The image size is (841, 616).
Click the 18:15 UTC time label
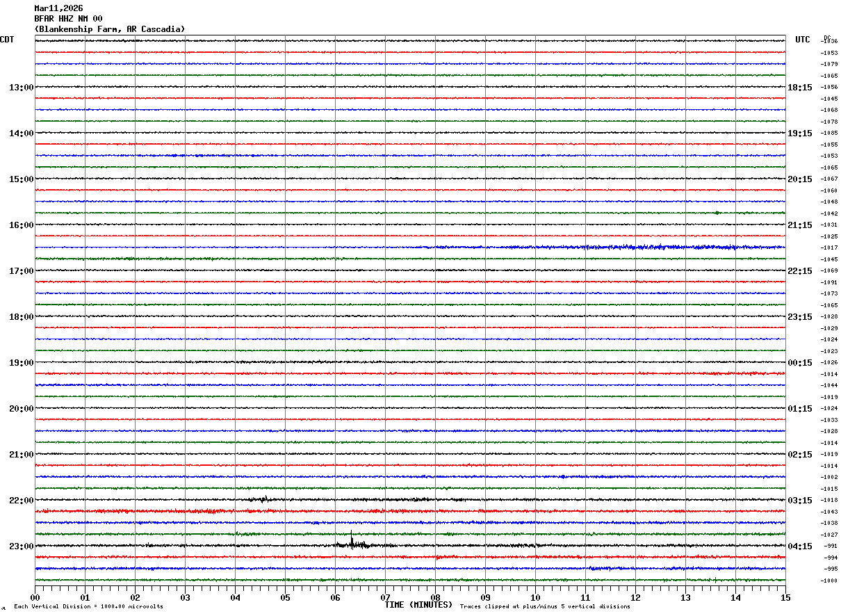pyautogui.click(x=800, y=88)
